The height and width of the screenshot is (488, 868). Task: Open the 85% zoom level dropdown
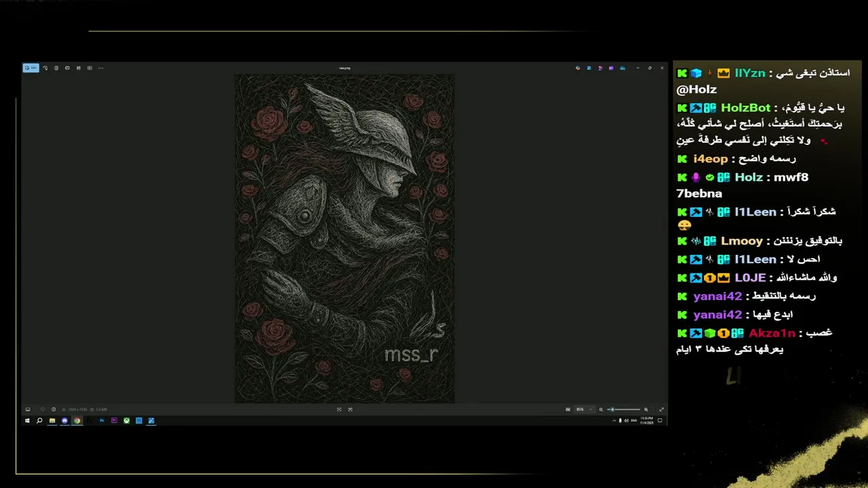(x=584, y=409)
